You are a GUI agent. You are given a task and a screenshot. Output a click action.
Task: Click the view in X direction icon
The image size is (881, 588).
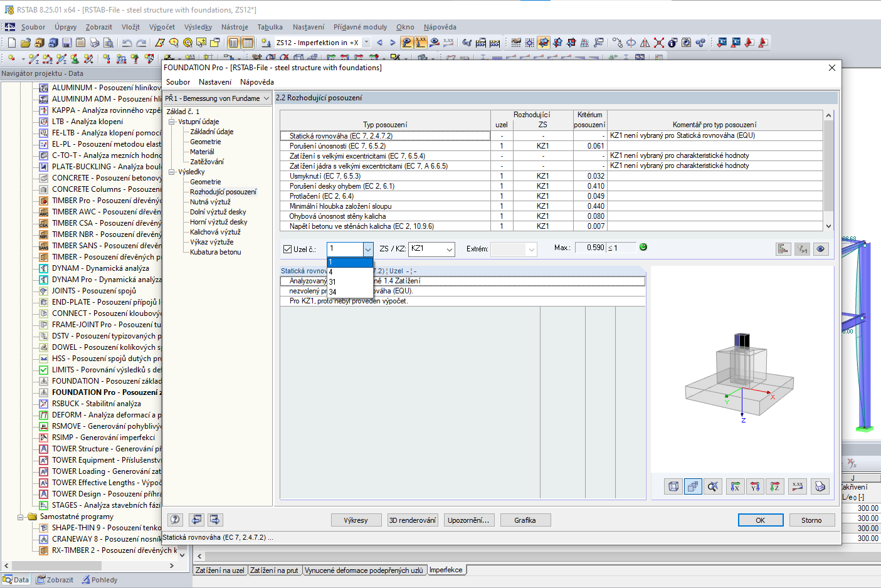735,486
